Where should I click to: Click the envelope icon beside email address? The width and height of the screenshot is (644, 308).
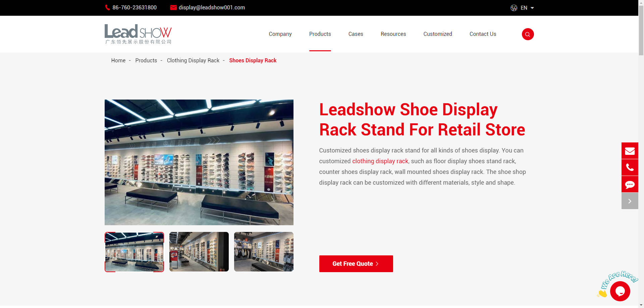click(173, 7)
